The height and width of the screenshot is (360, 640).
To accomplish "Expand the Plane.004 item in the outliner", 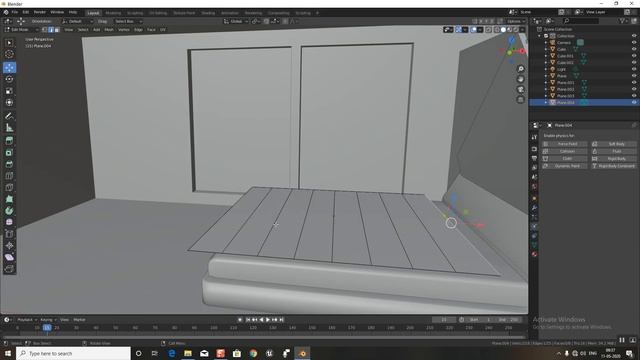I will (546, 102).
